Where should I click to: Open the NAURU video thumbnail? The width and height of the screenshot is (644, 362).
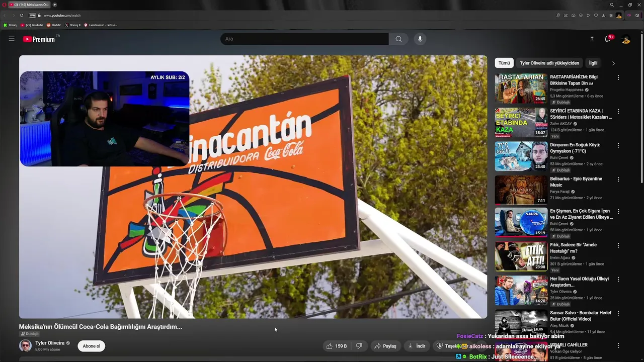click(x=521, y=222)
